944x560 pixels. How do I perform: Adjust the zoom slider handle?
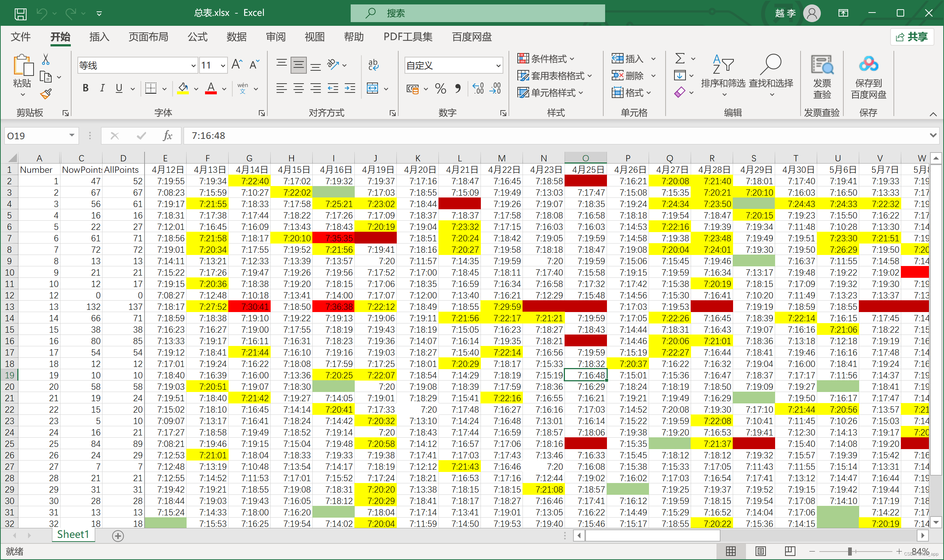point(850,552)
